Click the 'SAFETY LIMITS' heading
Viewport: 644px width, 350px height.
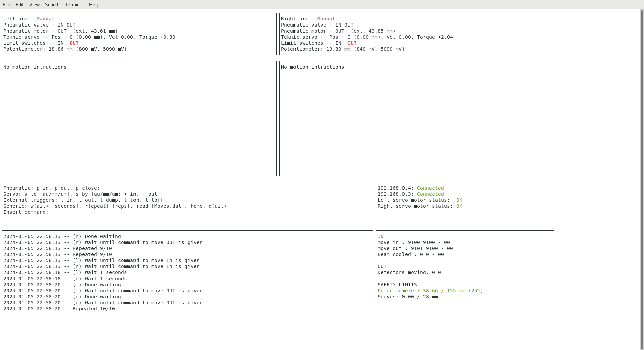(x=397, y=285)
